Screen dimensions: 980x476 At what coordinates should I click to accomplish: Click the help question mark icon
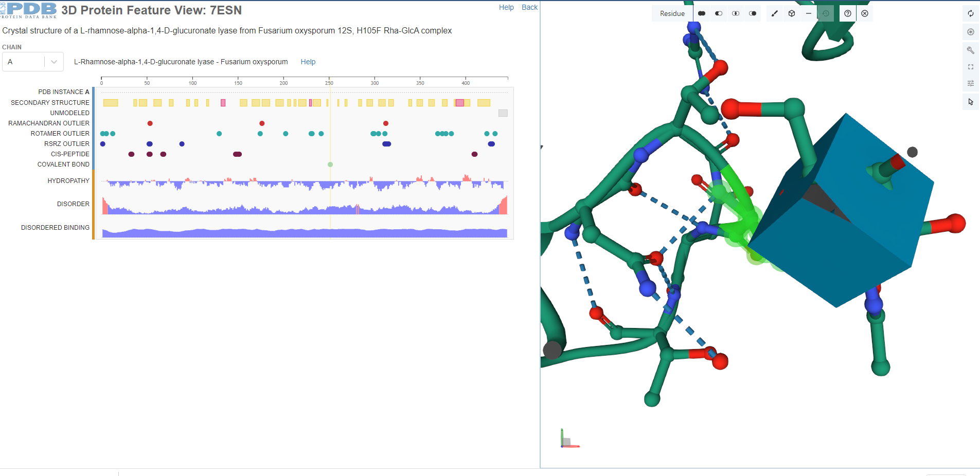coord(848,13)
